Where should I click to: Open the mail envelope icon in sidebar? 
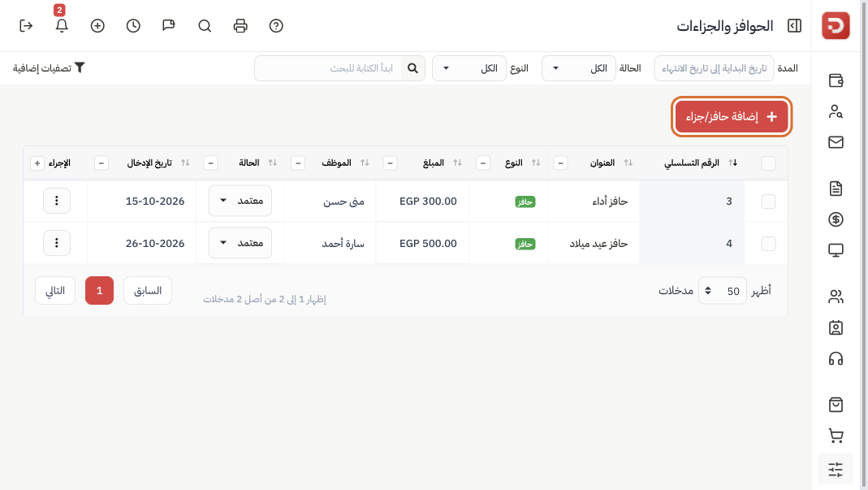(836, 142)
